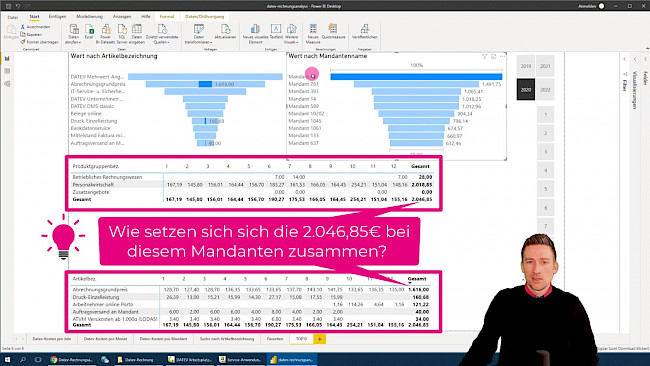The width and height of the screenshot is (650, 366).
Task: Switch to the Modellierung ribbon tab
Action: pos(90,17)
